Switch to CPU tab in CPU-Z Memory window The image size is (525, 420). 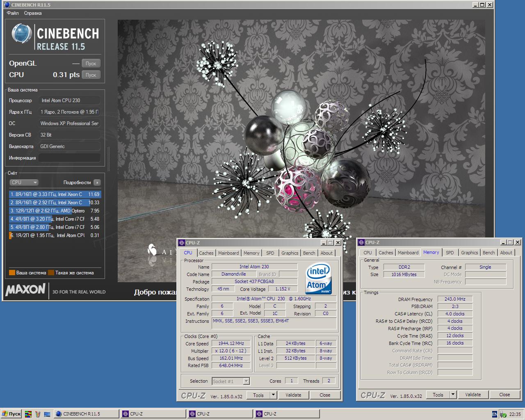click(368, 253)
